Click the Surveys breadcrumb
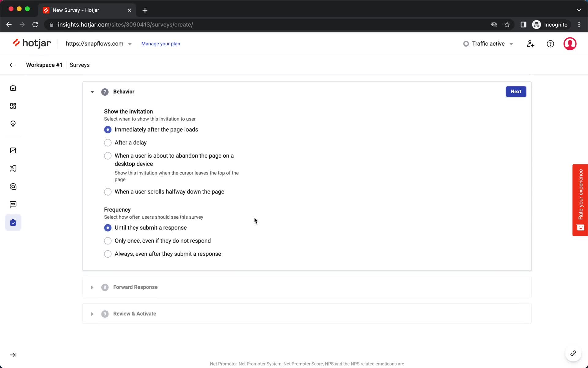588x368 pixels. (80, 65)
